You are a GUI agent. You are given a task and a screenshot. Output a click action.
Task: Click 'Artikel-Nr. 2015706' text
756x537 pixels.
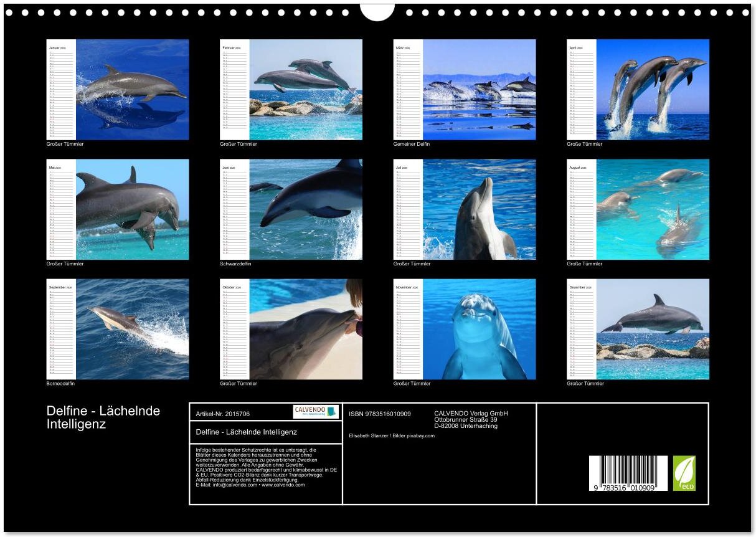[222, 414]
